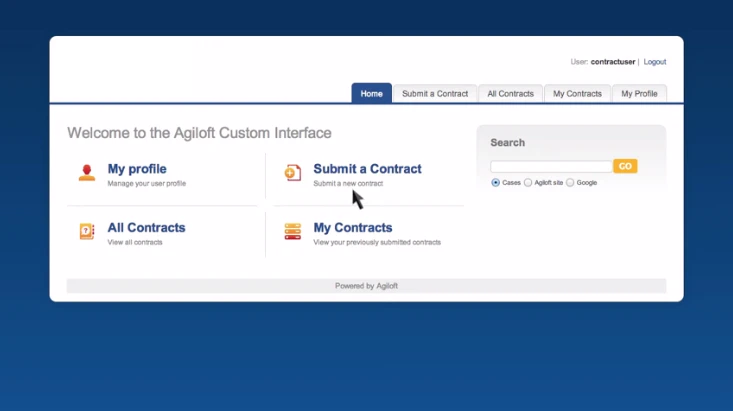Open the All Contracts heading link

pos(146,228)
